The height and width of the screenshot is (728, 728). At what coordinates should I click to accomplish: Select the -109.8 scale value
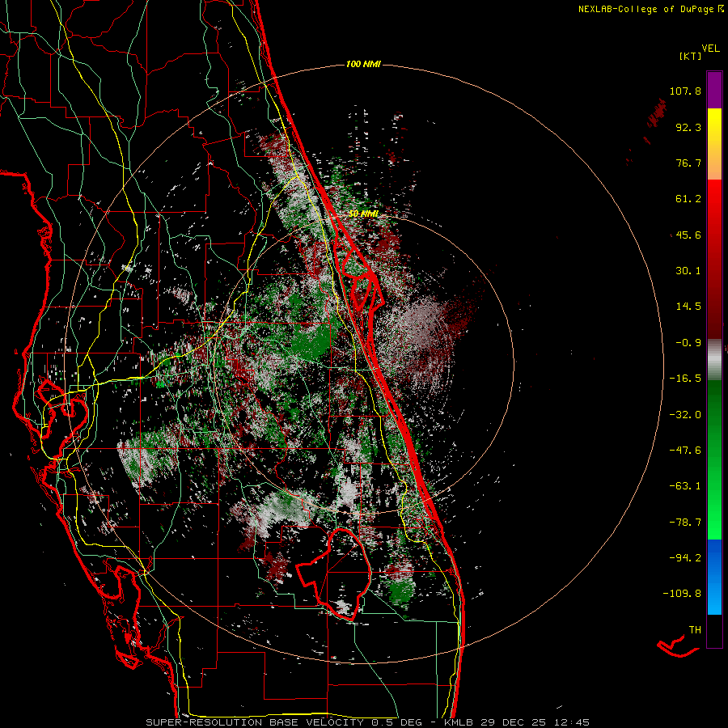click(682, 594)
